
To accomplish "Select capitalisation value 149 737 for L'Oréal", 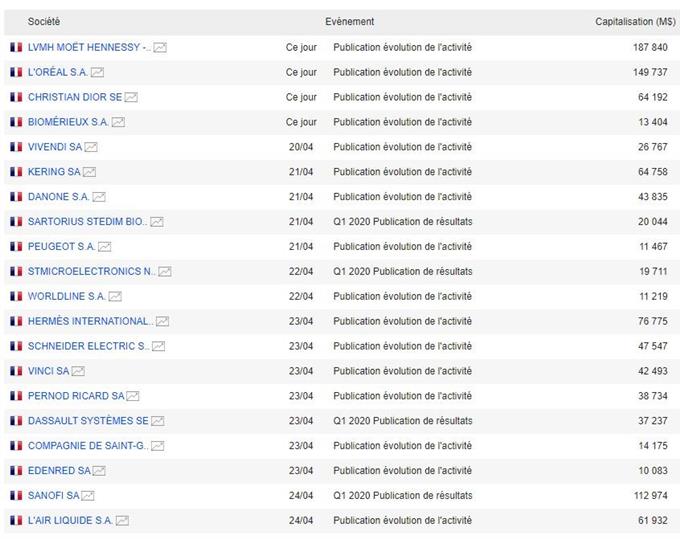I will 650,72.
